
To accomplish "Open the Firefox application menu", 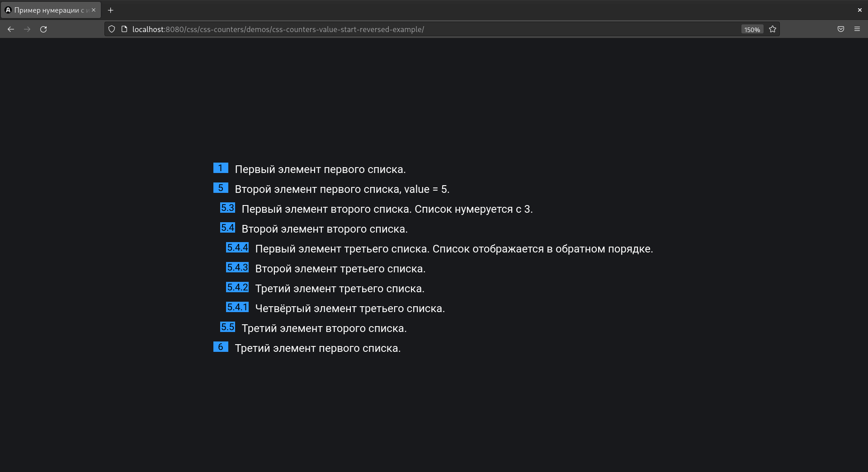I will coord(857,29).
